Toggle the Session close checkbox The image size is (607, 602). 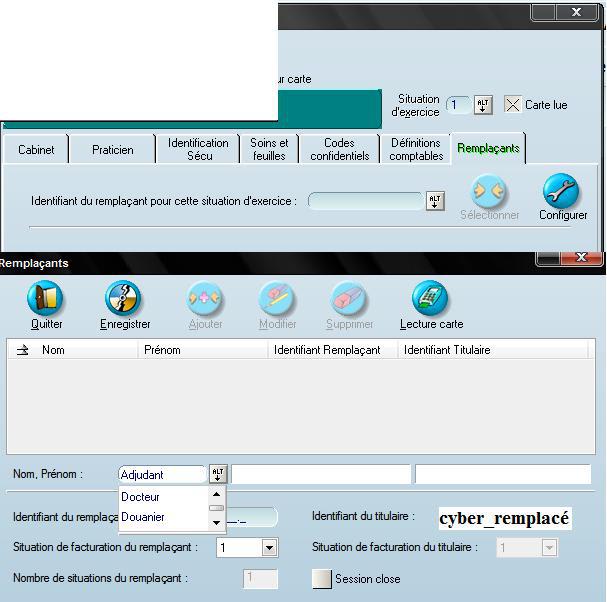[x=322, y=579]
